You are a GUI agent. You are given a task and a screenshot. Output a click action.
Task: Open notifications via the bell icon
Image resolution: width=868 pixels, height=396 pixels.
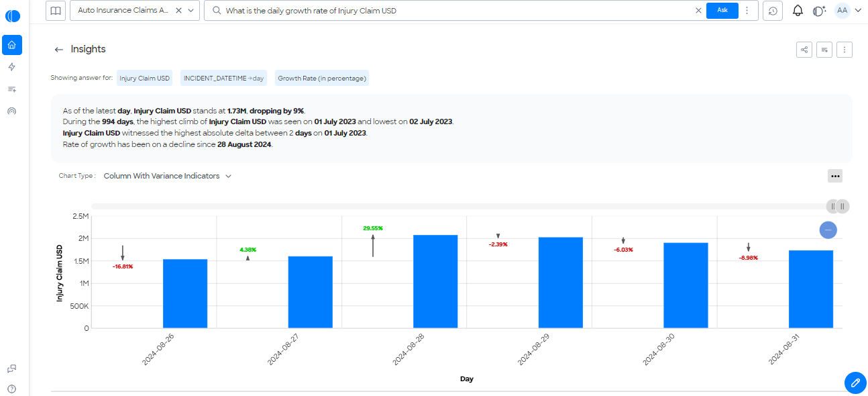[798, 10]
